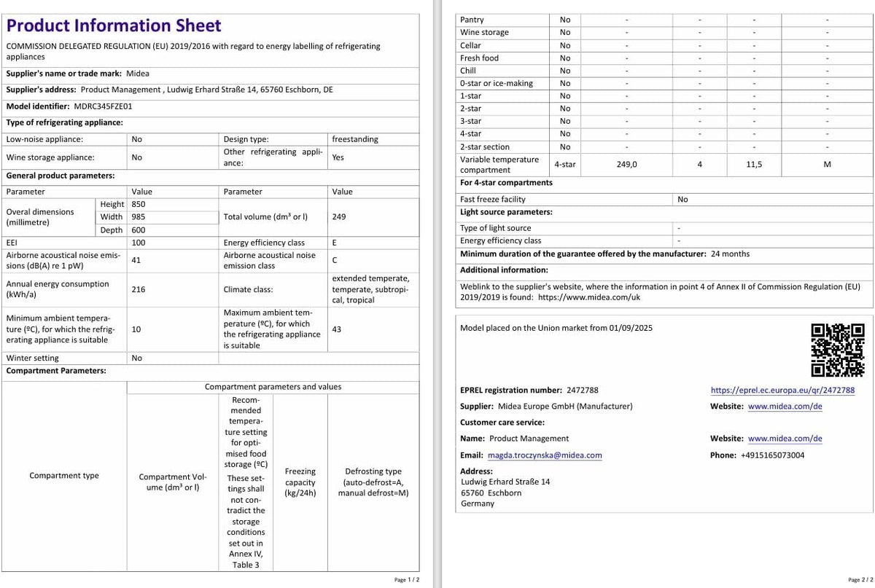Image resolution: width=875 pixels, height=588 pixels.
Task: Click the compartment volume value 249,0
Action: (626, 165)
